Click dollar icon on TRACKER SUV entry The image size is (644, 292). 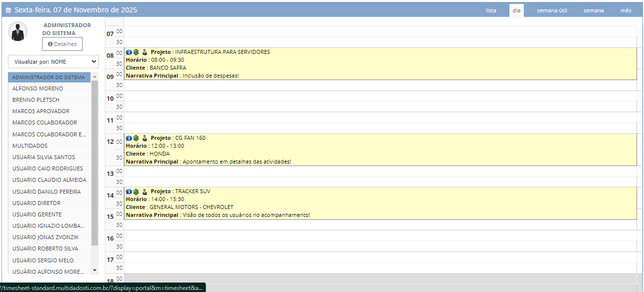pyautogui.click(x=136, y=191)
